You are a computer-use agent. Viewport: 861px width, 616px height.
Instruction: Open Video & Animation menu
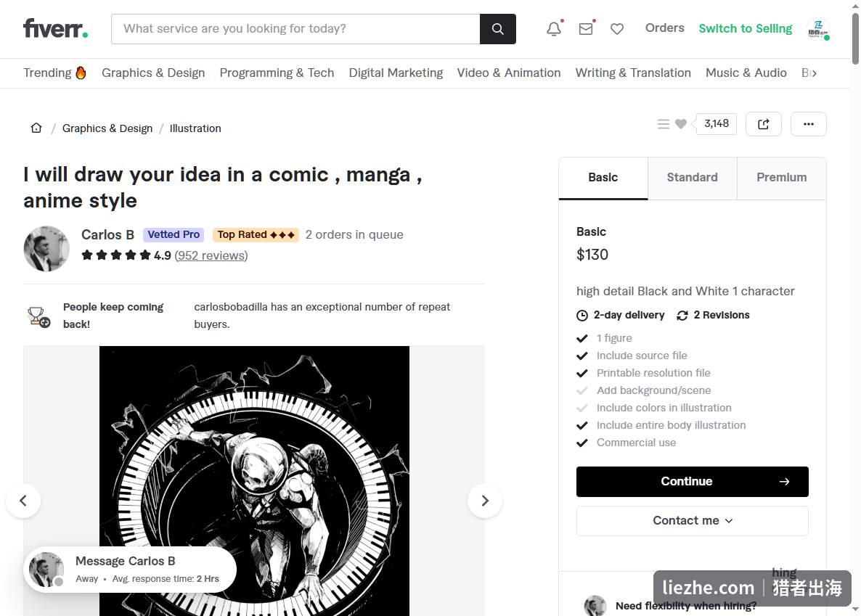pos(509,73)
